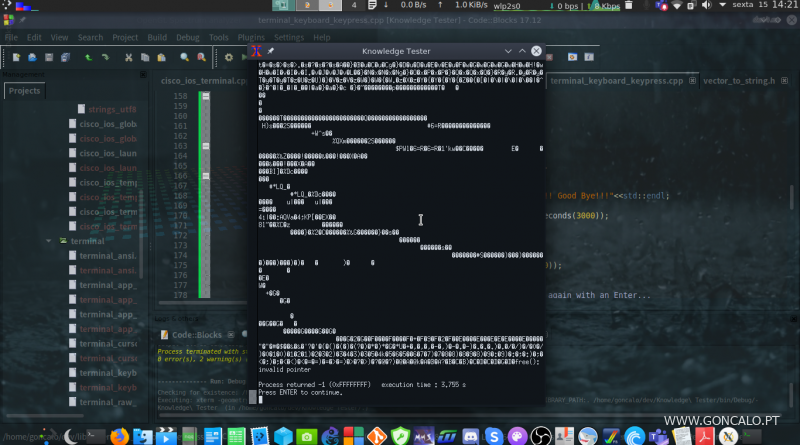Click the 14:21 clock in panel
This screenshot has width=800, height=445.
[785, 5]
